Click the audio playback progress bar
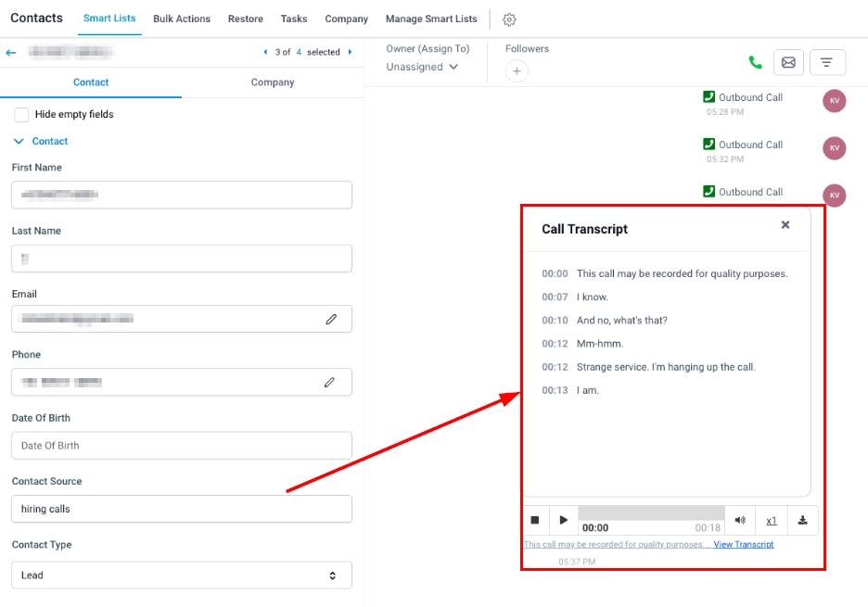 [651, 512]
